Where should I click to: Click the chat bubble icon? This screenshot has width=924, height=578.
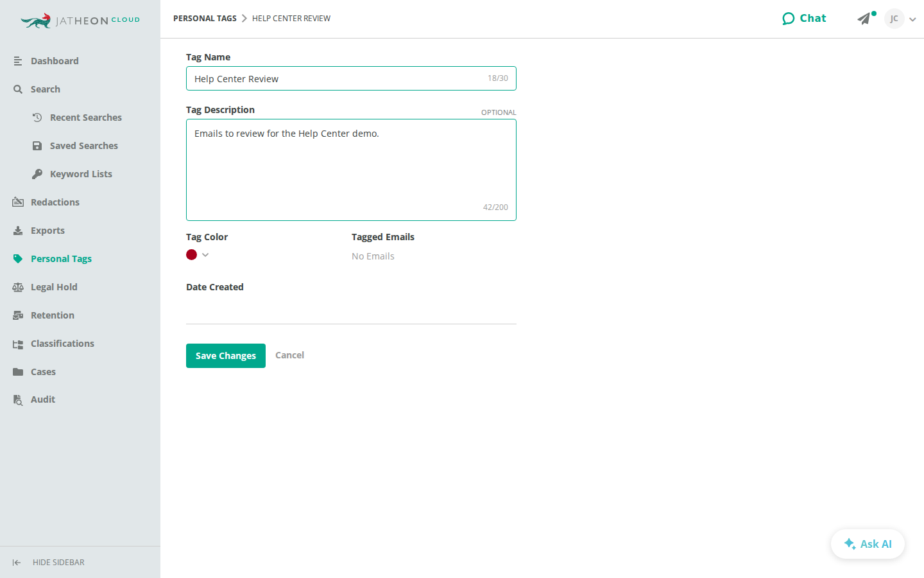(x=789, y=19)
